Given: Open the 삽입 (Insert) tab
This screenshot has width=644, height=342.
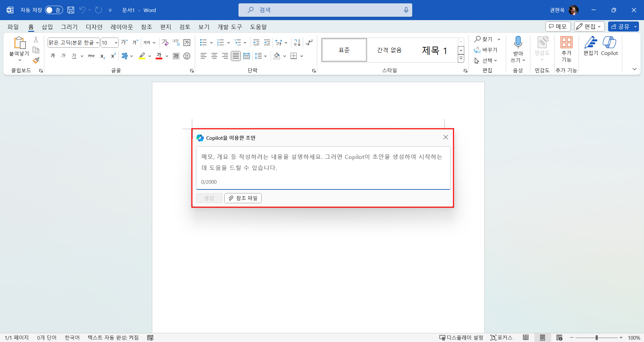Looking at the screenshot, I should pyautogui.click(x=47, y=27).
